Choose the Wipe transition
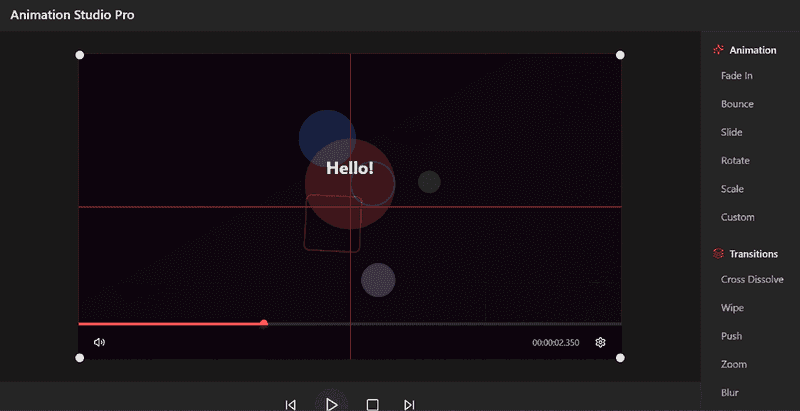This screenshot has width=800, height=411. tap(732, 308)
